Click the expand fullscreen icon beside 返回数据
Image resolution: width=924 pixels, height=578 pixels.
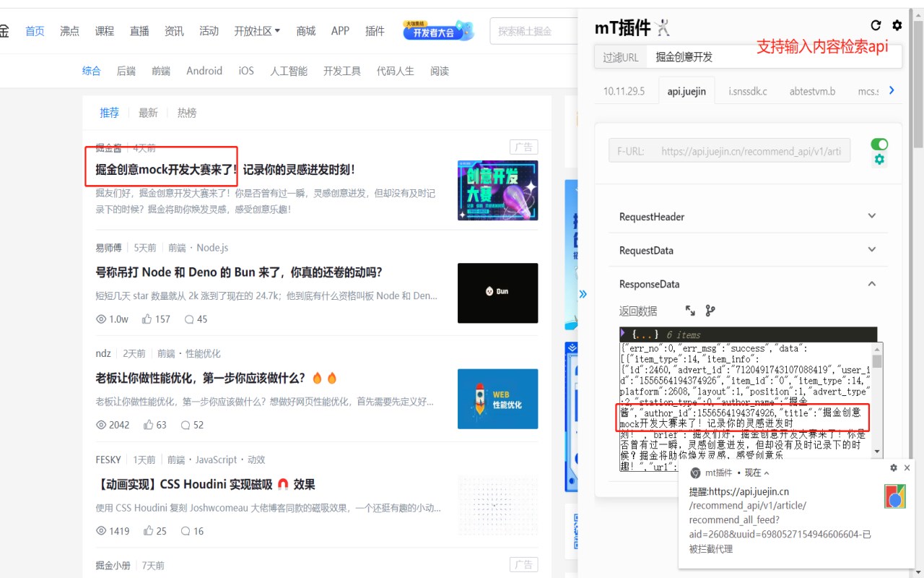click(x=690, y=311)
